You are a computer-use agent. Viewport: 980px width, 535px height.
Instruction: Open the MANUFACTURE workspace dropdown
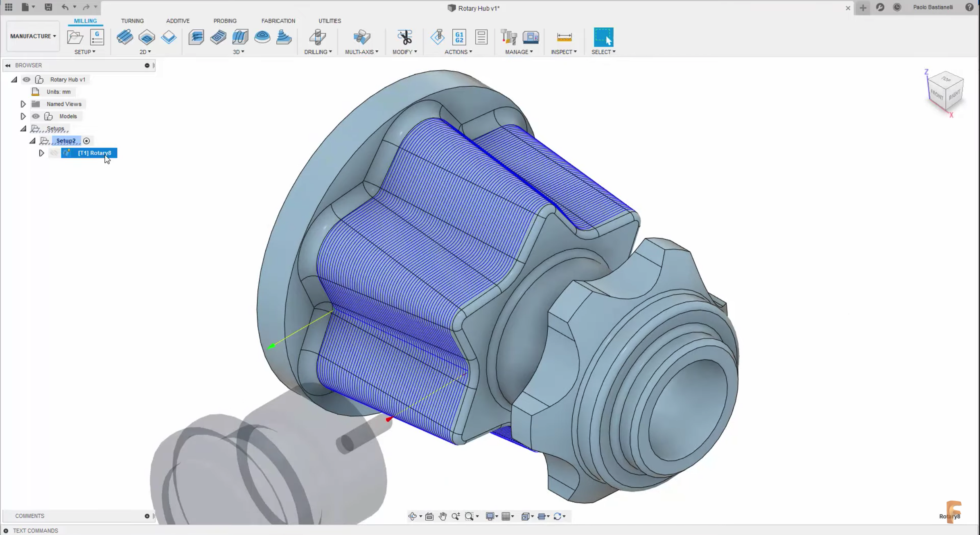tap(33, 36)
